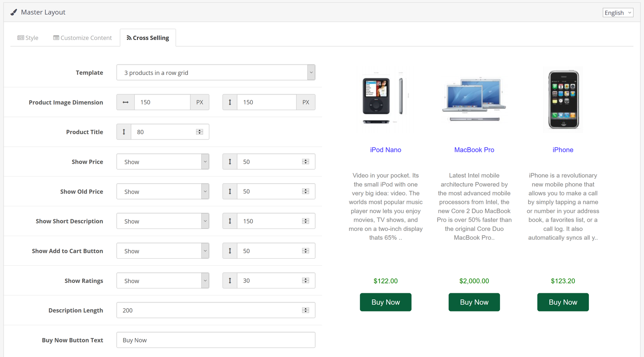Click the Product Title stepper arrows
Screen dimensions: 644x357
point(200,132)
